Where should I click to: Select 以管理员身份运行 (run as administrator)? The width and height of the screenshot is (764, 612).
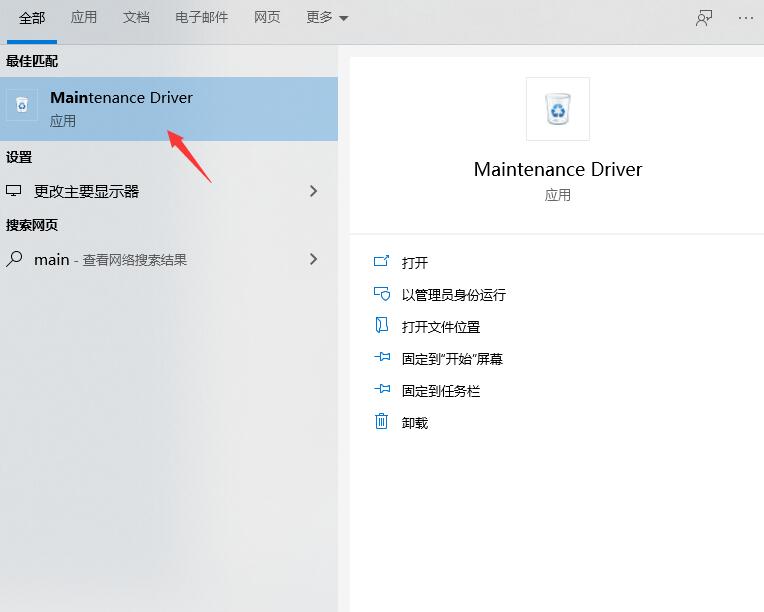(453, 295)
